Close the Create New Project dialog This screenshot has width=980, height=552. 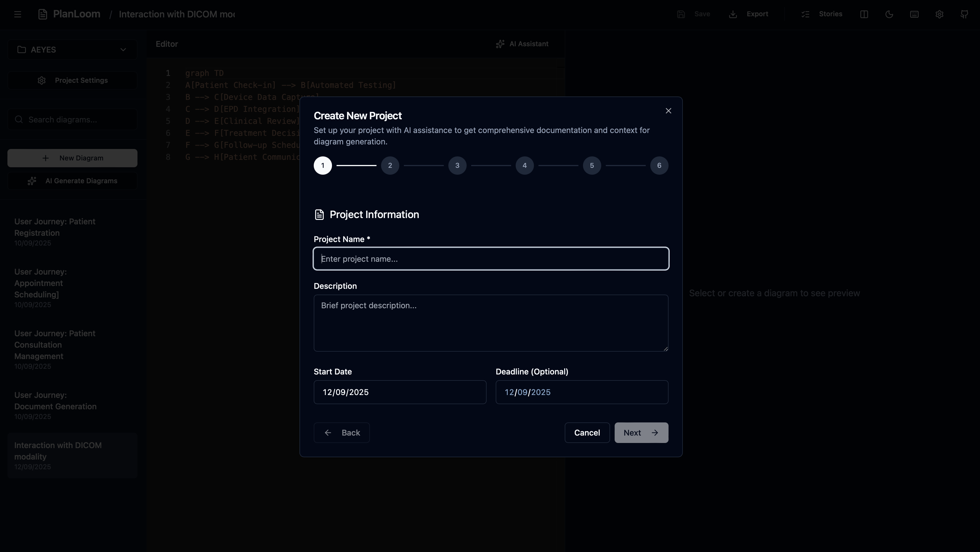tap(668, 111)
